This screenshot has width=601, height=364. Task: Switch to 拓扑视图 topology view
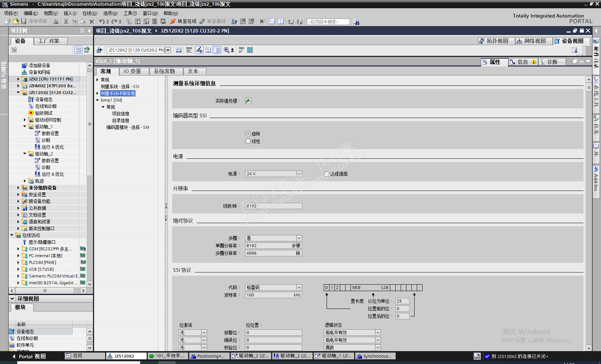click(x=497, y=41)
